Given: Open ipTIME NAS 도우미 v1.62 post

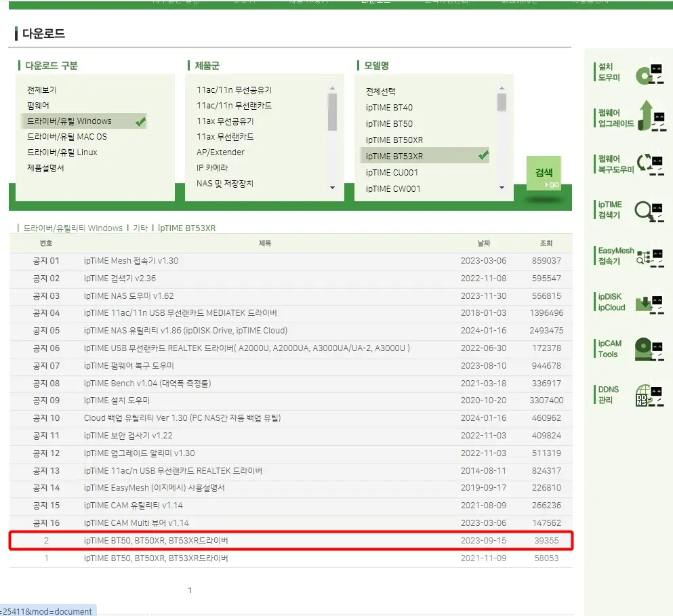Looking at the screenshot, I should pos(129,295).
